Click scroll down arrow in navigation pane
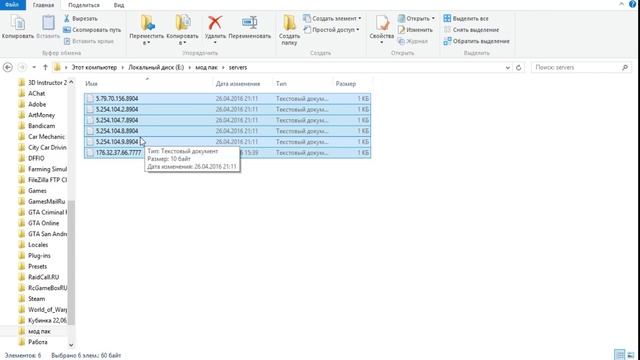The height and width of the screenshot is (360, 640). (x=71, y=345)
